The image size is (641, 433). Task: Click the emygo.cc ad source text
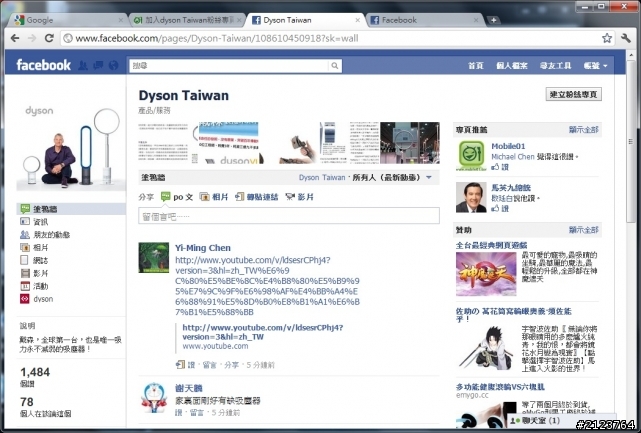472,395
